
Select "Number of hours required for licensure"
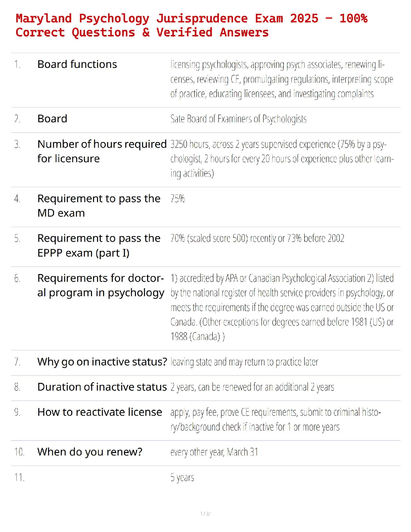pyautogui.click(x=102, y=151)
